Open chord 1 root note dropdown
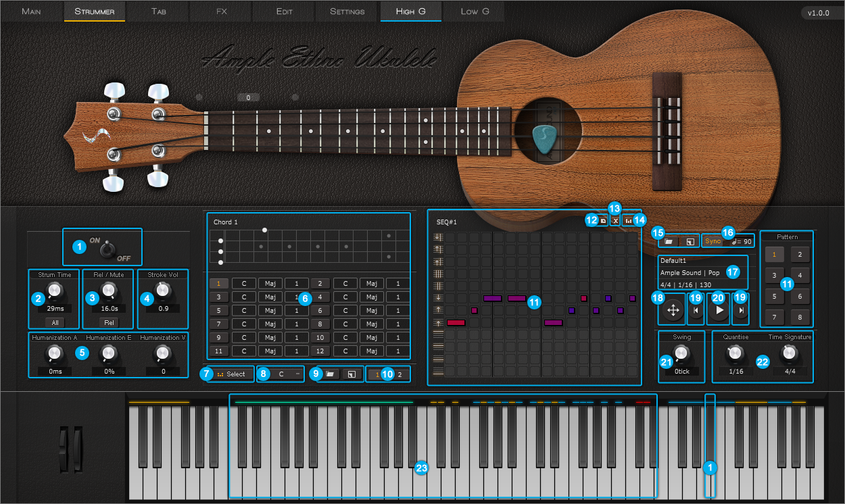 [243, 284]
